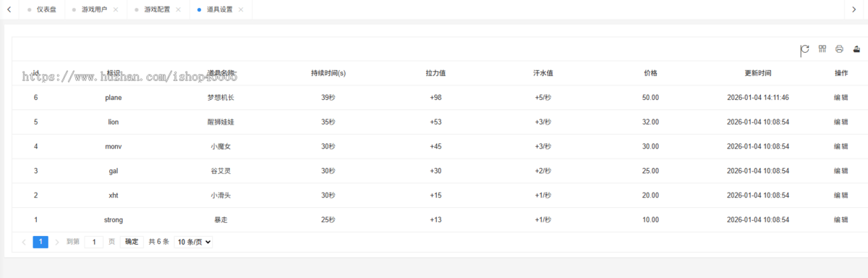Edit the strong row
The image size is (868, 278).
tap(841, 219)
